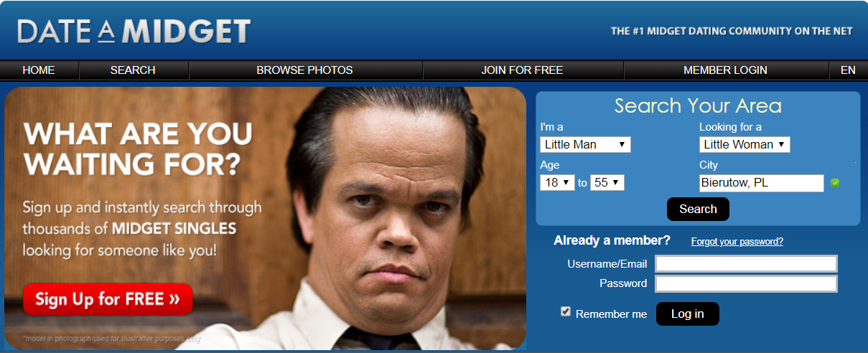Click the Log in button
868x353 pixels.
[687, 314]
